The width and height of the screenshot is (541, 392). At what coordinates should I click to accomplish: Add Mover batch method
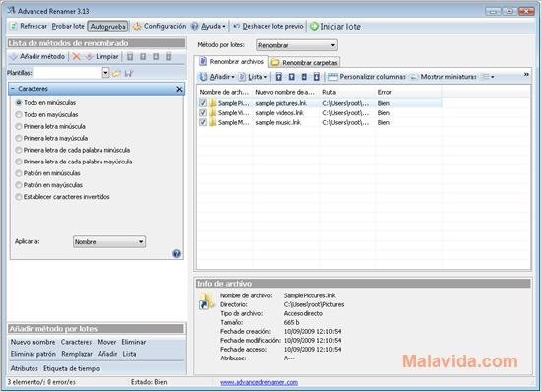[106, 342]
